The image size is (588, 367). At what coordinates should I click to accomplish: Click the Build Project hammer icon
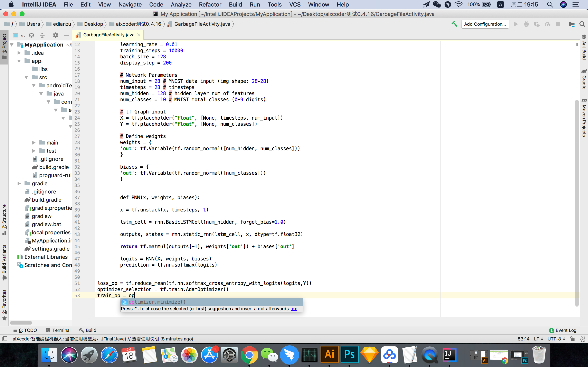click(x=454, y=24)
